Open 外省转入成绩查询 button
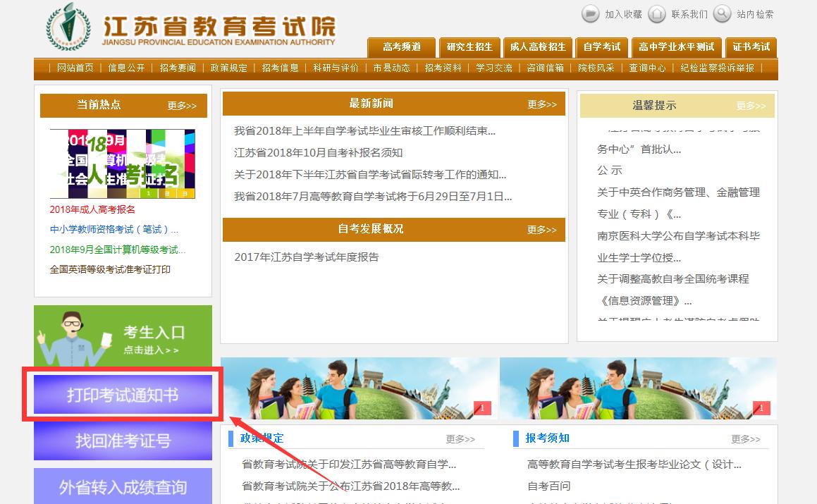 pyautogui.click(x=123, y=487)
